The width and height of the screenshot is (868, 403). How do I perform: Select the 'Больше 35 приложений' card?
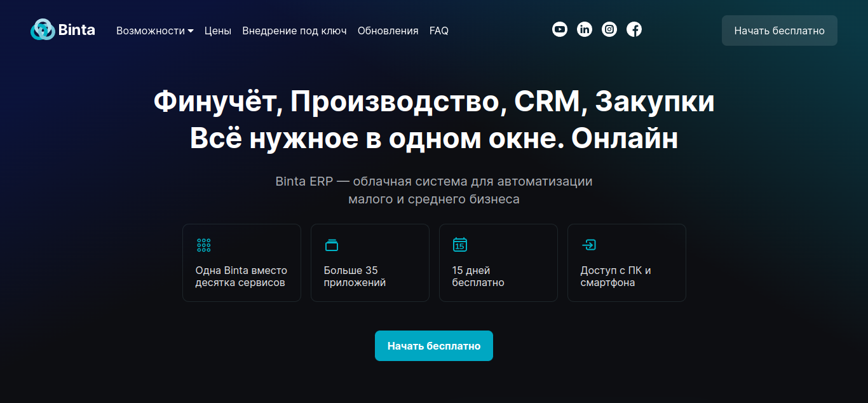point(370,263)
